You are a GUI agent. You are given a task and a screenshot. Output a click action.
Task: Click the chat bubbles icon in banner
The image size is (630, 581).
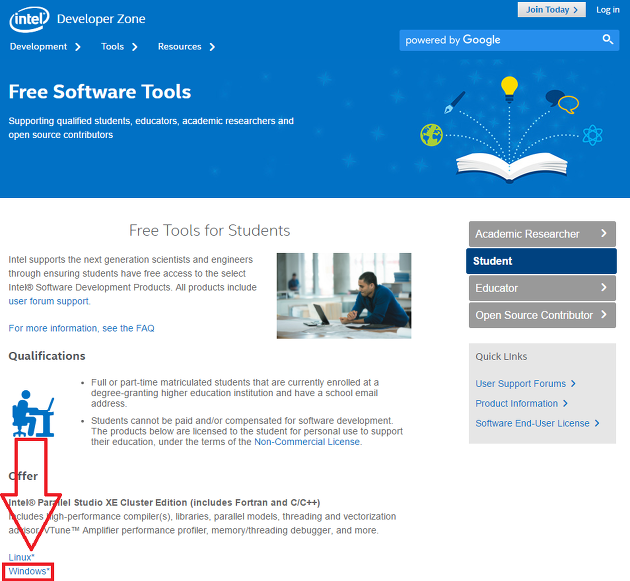[x=562, y=101]
